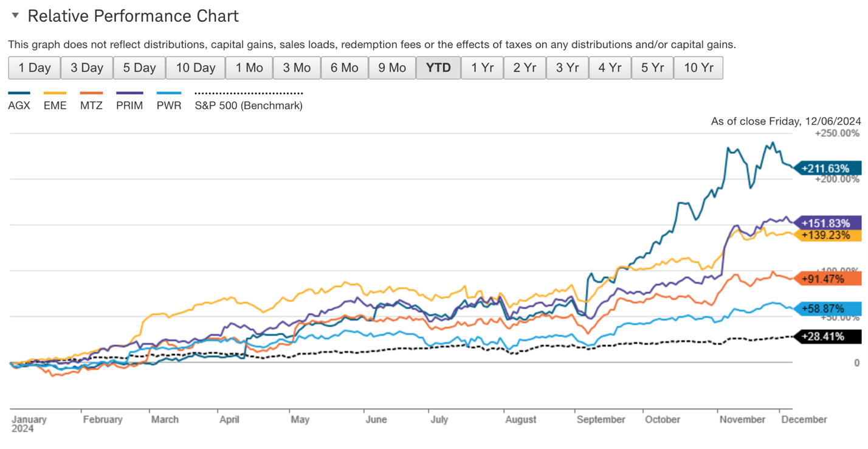Click the EME yellow color swatch
868x449 pixels.
click(54, 93)
